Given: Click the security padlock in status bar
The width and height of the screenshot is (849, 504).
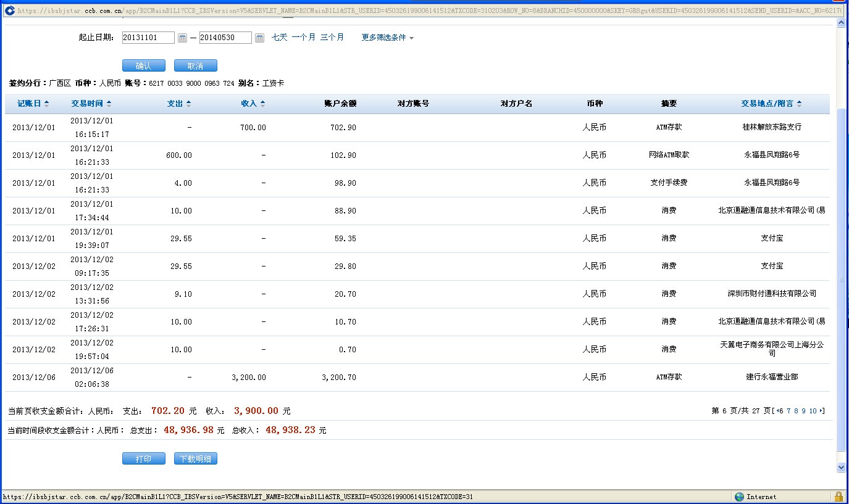Looking at the screenshot, I should coord(839,497).
